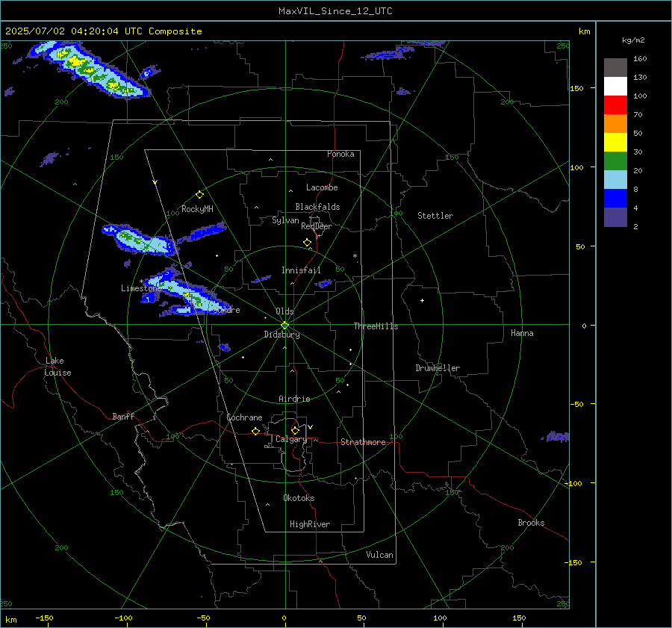Click the Lake Louise label
This screenshot has width=672, height=628.
tap(57, 367)
